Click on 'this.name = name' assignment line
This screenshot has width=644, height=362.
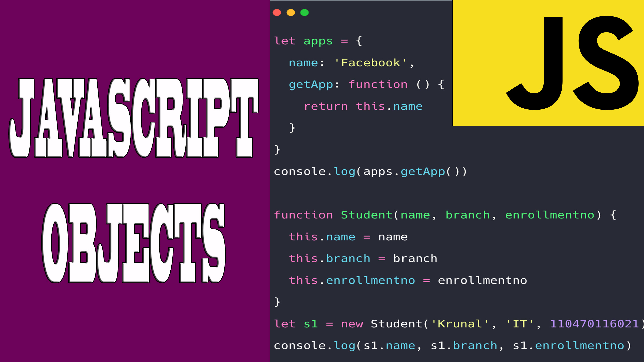[348, 237]
